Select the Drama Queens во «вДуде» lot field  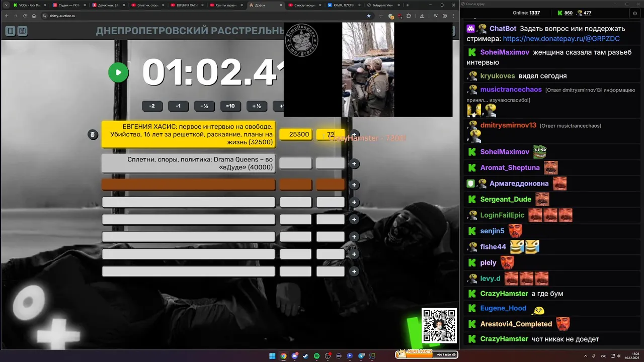pos(189,163)
